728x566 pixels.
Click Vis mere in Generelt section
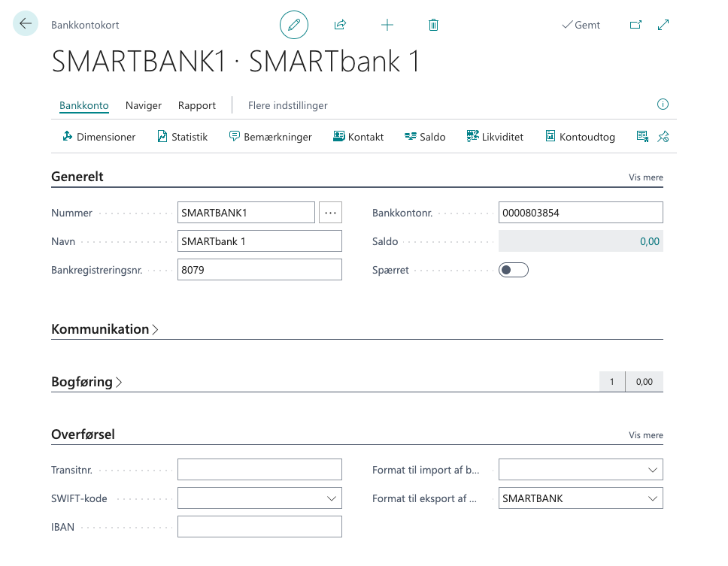645,177
